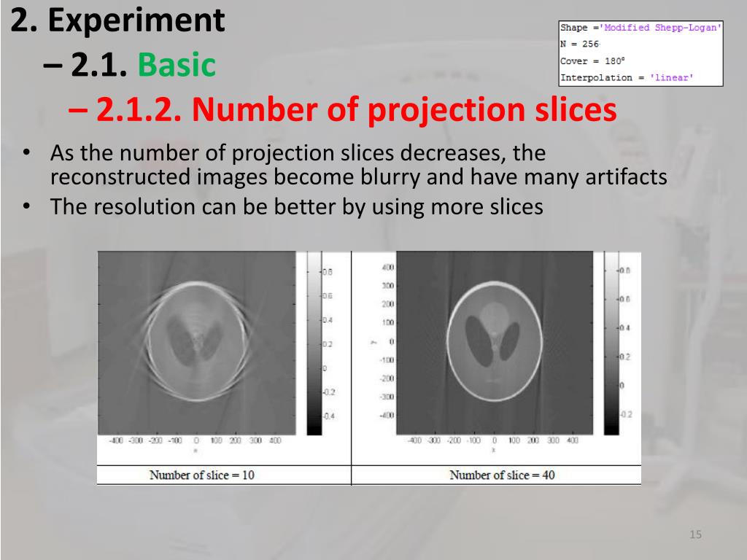This screenshot has height=560, width=747.
Task: Click the x-axis tick labels under the 40-slice plot
Action: pyautogui.click(x=493, y=440)
